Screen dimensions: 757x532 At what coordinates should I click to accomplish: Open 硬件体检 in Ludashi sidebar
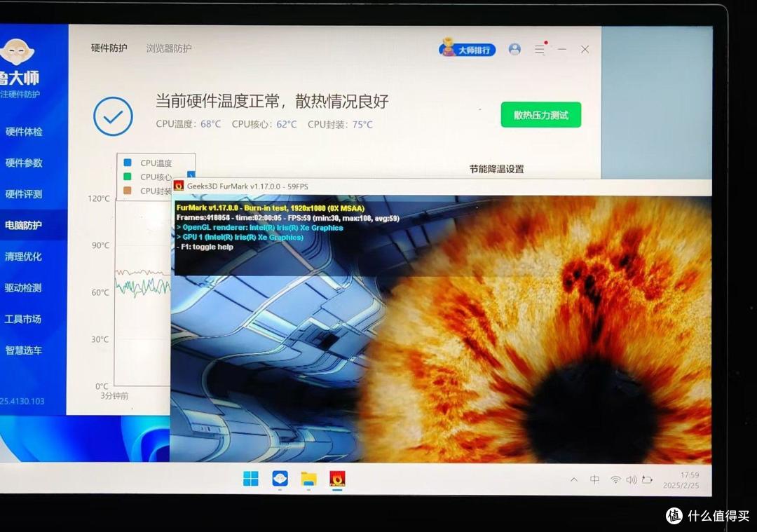(24, 131)
